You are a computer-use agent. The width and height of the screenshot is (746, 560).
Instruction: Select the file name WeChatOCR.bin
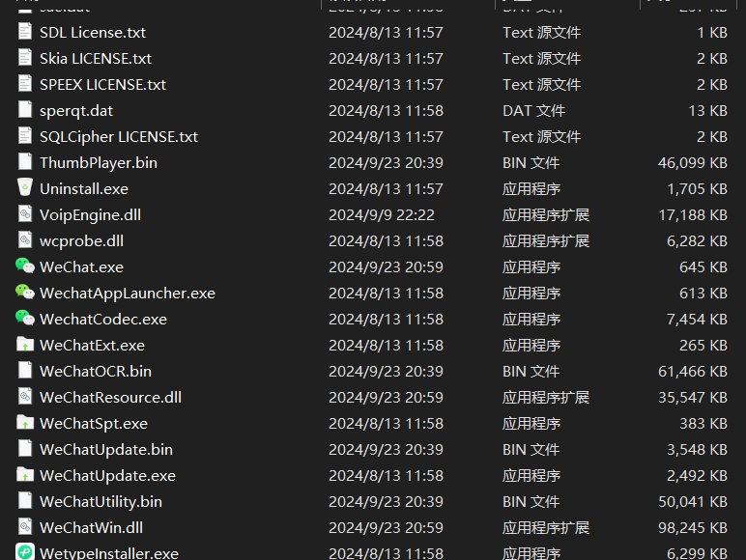pos(96,372)
